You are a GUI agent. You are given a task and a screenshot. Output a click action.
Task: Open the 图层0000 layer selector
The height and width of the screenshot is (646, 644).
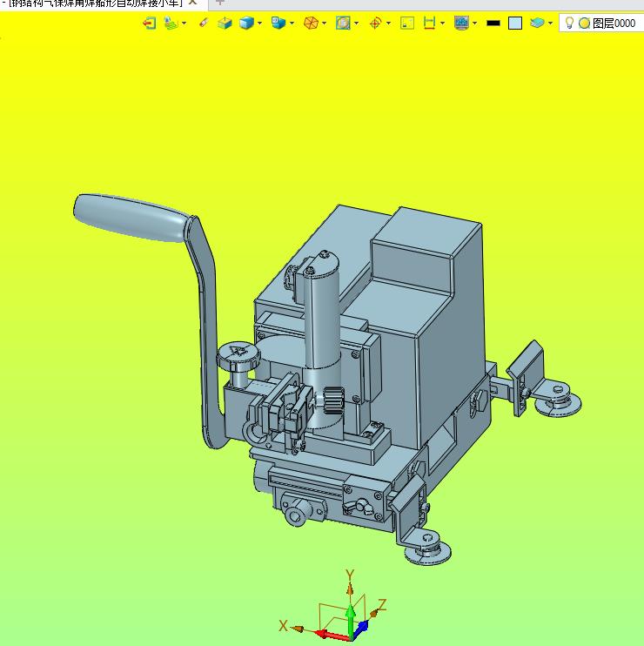pyautogui.click(x=601, y=23)
